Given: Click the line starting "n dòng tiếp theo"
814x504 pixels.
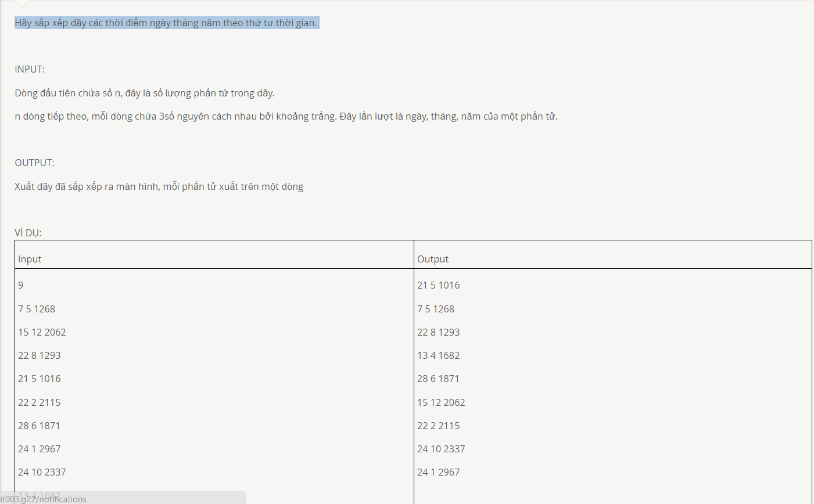Looking at the screenshot, I should pos(286,116).
